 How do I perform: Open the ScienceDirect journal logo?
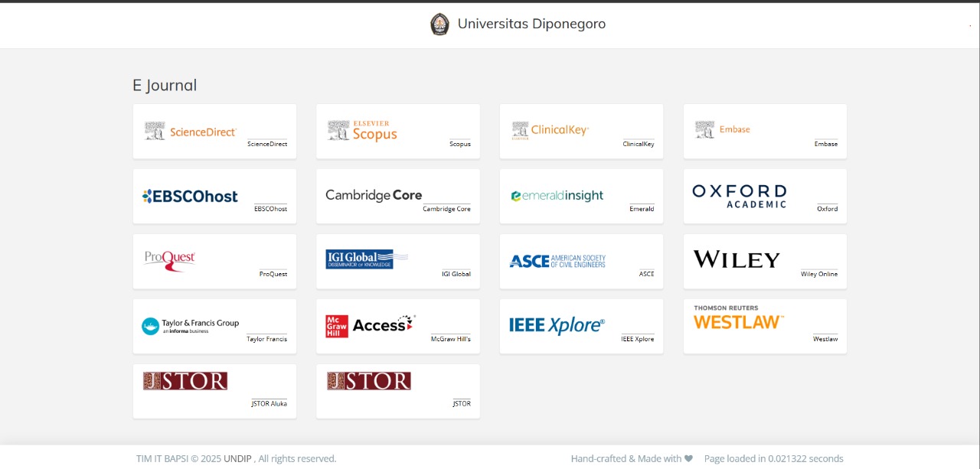(191, 132)
